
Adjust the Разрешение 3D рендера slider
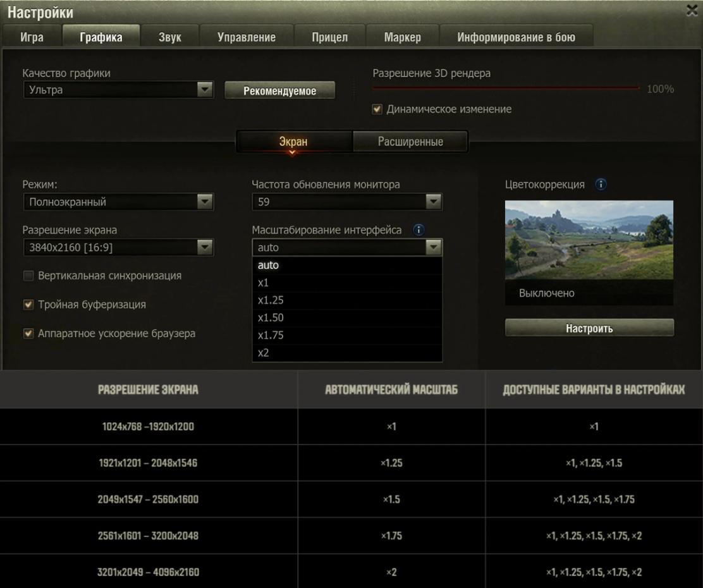click(x=506, y=89)
